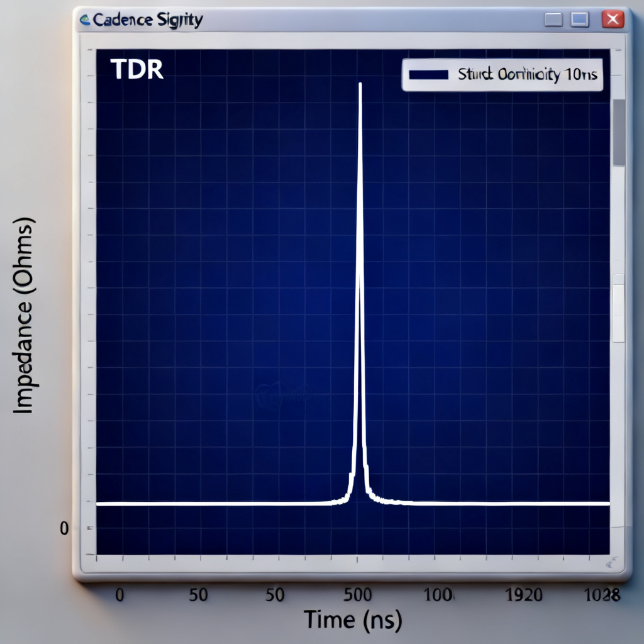Viewport: 644px width, 644px height.
Task: Click the peak of the impedance spike
Action: click(360, 85)
